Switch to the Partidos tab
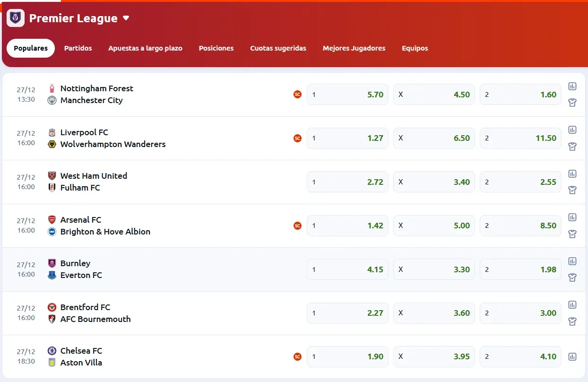This screenshot has height=382, width=588. (78, 48)
